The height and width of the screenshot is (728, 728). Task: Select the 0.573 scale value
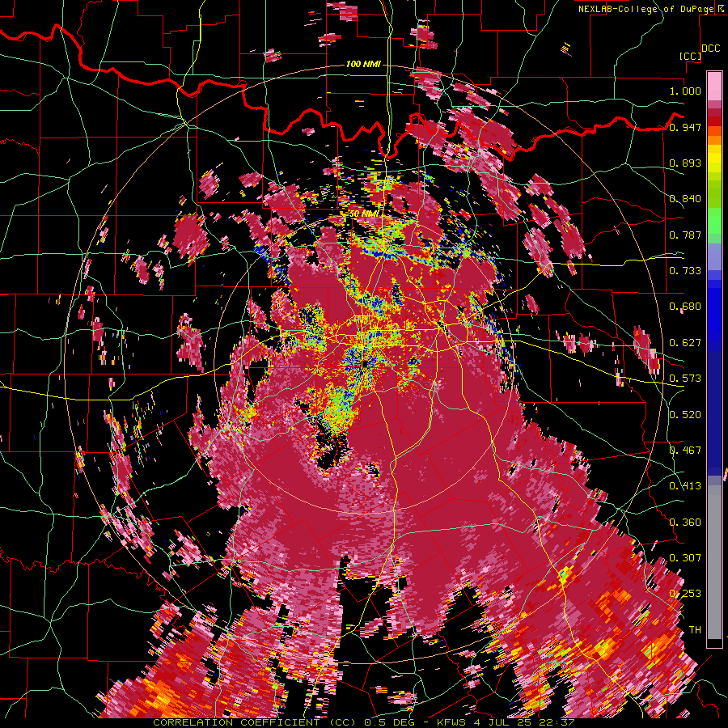685,379
